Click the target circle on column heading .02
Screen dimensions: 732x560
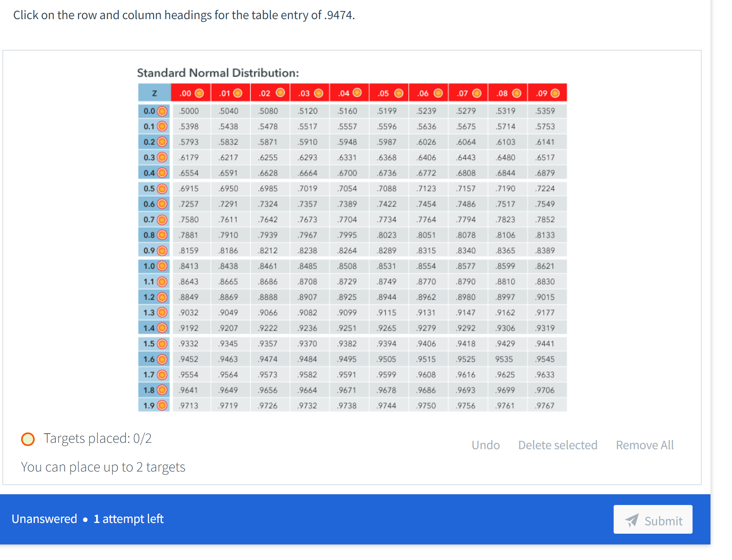point(281,92)
